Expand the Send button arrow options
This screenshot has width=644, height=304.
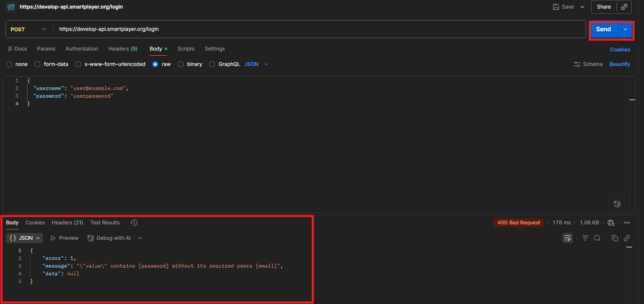(625, 29)
